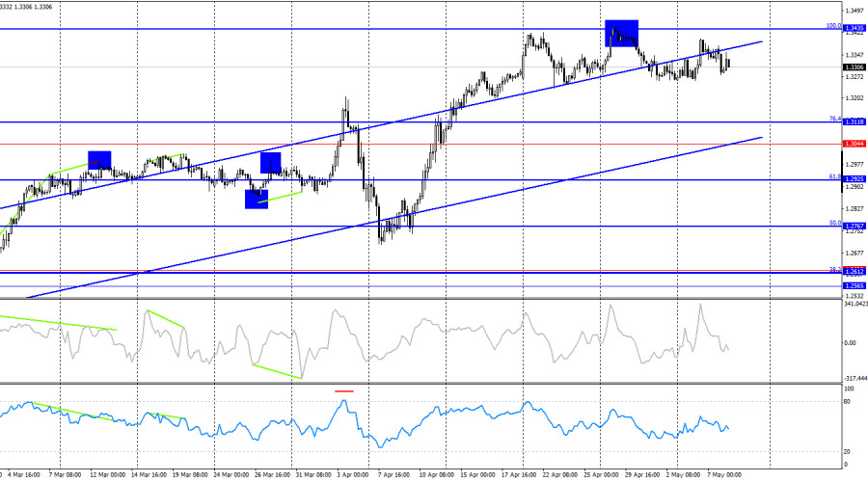Image resolution: width=868 pixels, height=482 pixels.
Task: Click the 24 Mar 00:00 time label
Action: click(231, 475)
